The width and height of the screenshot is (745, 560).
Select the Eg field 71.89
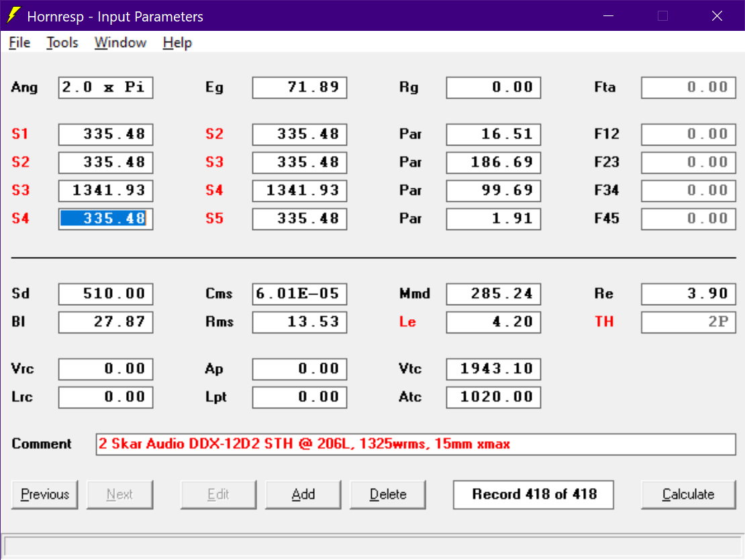[x=299, y=87]
